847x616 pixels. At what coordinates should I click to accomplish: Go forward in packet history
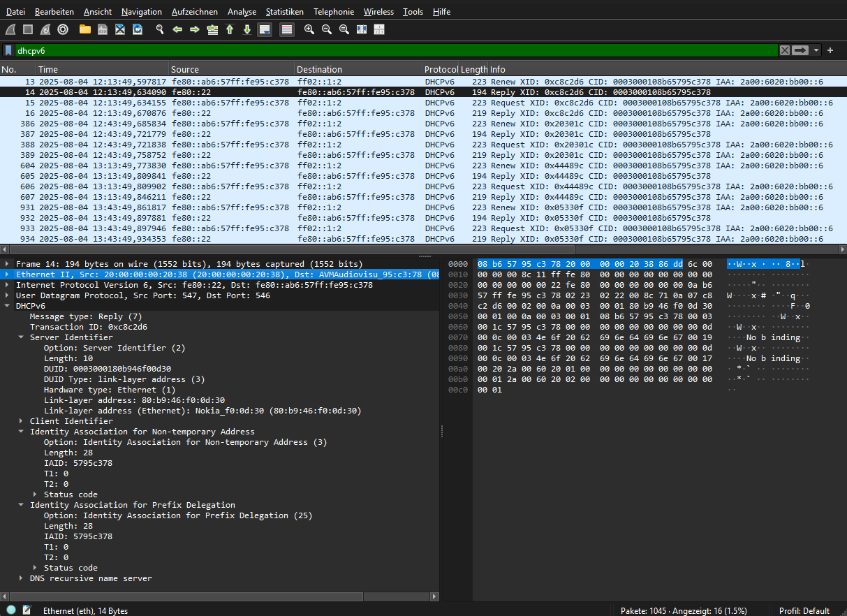[195, 29]
